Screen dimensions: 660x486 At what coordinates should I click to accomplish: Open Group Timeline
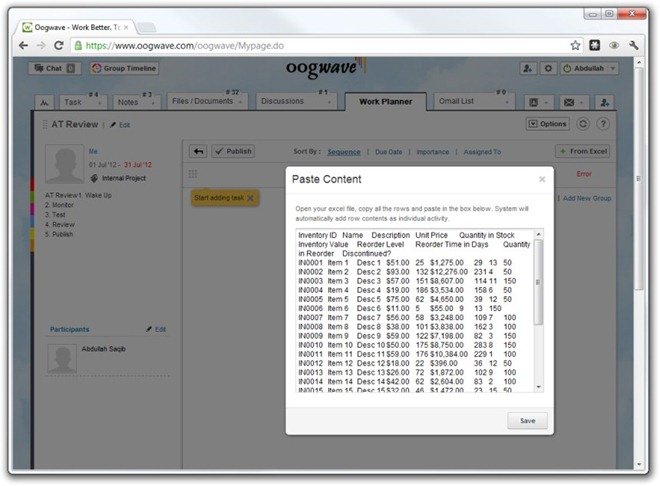[x=125, y=68]
